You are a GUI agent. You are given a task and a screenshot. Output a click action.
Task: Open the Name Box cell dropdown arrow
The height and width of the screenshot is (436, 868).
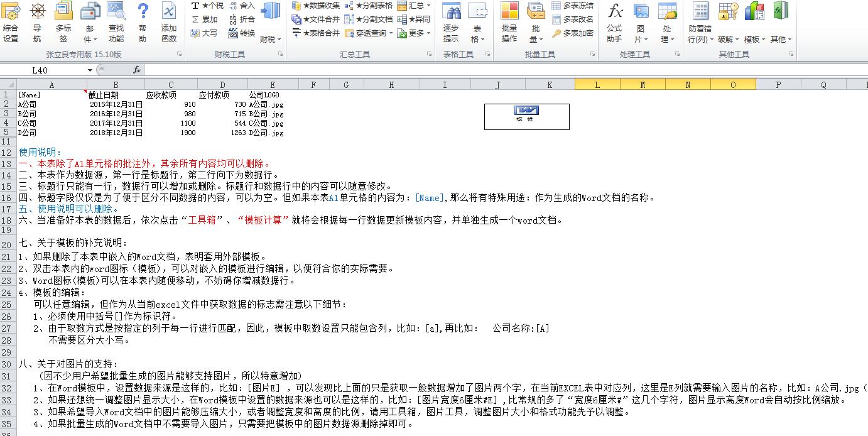[90, 70]
